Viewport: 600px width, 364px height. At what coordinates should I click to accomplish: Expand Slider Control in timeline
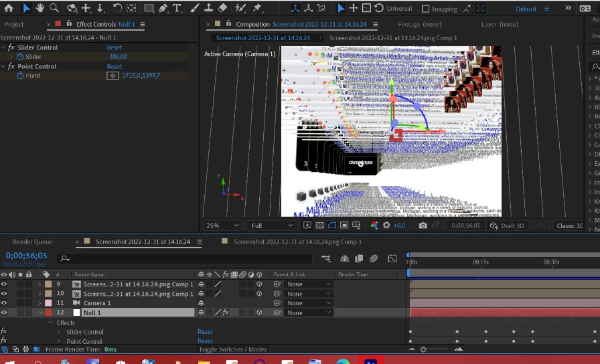pyautogui.click(x=59, y=332)
